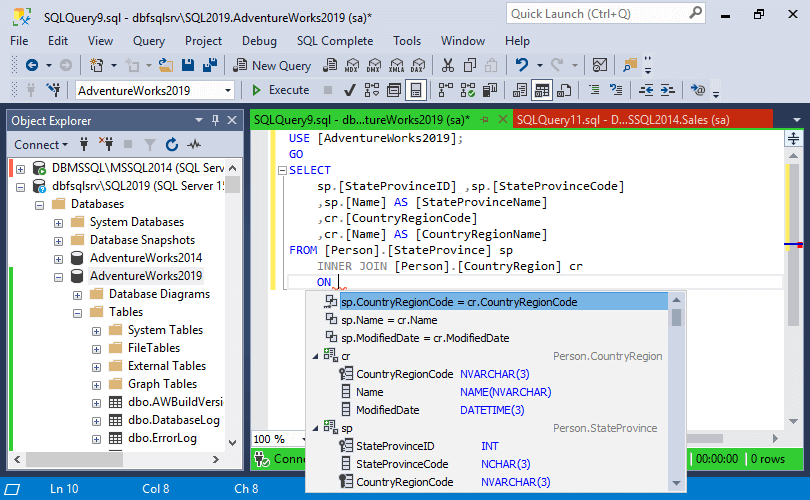Open the 100 % editor zoom box
The width and height of the screenshot is (810, 500).
point(279,439)
